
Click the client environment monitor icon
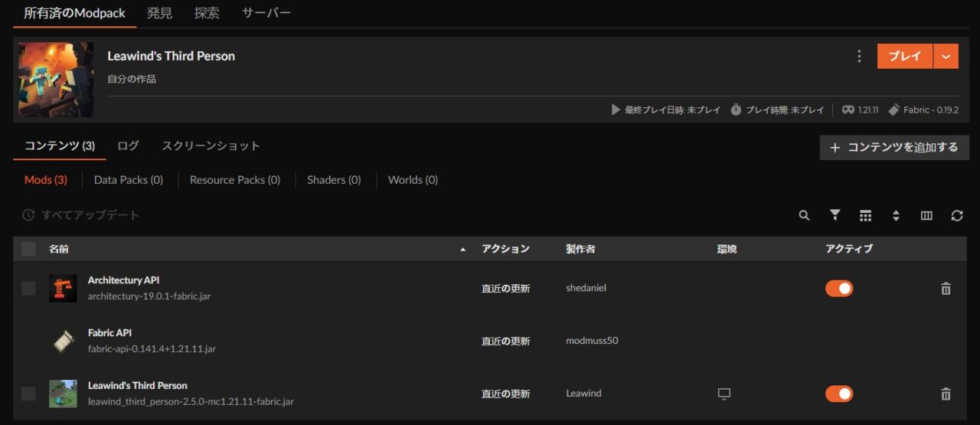[724, 394]
